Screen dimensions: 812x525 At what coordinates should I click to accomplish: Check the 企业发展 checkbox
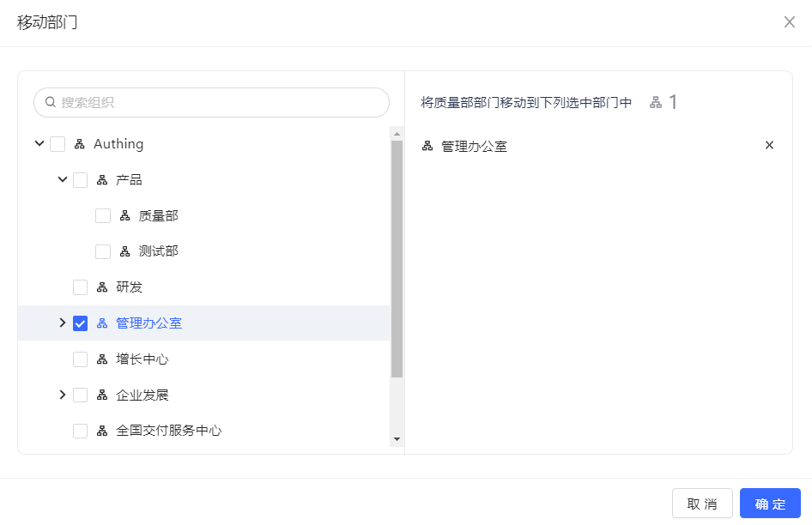point(81,395)
